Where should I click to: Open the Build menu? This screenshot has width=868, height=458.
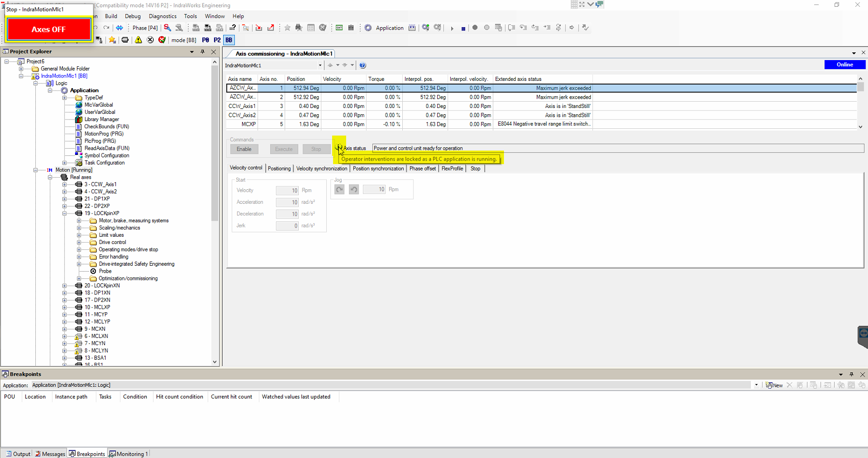tap(111, 16)
